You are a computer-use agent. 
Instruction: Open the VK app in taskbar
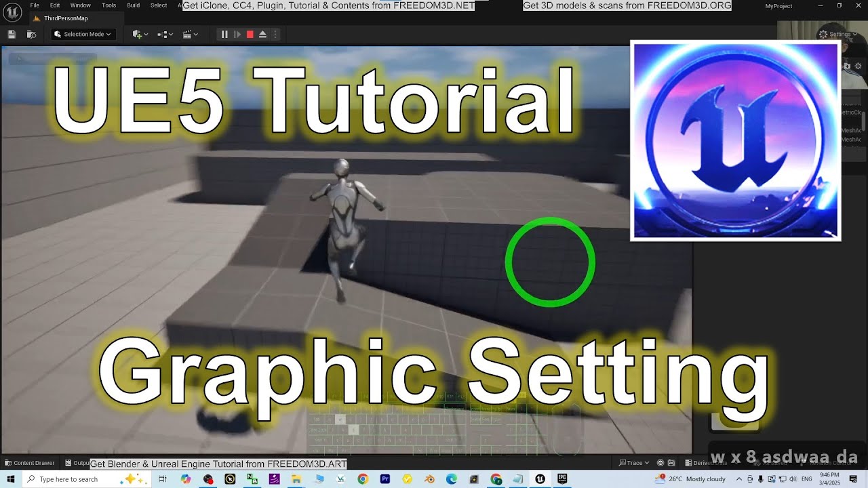(x=340, y=479)
